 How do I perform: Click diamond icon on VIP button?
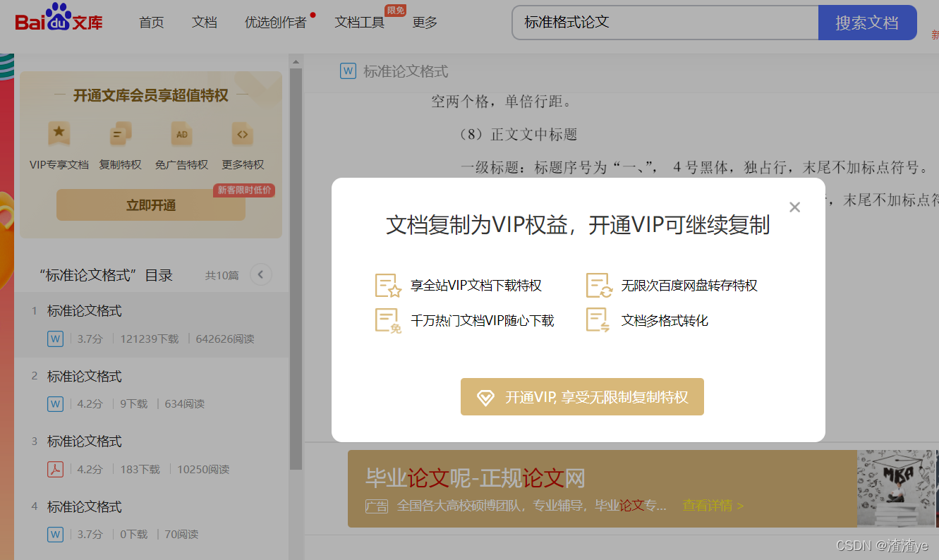pyautogui.click(x=486, y=398)
